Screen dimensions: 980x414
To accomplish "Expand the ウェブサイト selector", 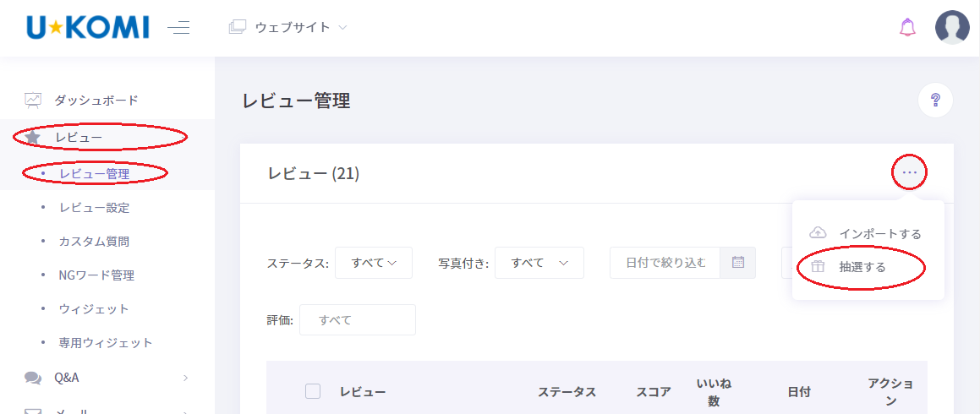I will [289, 28].
